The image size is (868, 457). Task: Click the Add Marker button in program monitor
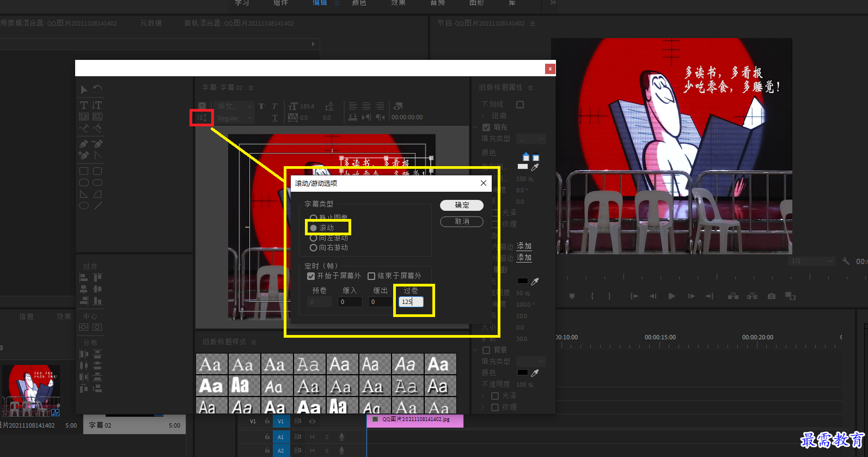[x=572, y=296]
